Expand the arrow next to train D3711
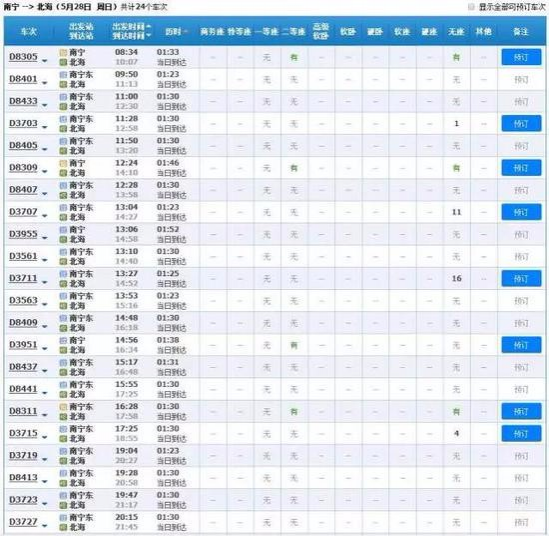549x536 pixels. (x=44, y=283)
